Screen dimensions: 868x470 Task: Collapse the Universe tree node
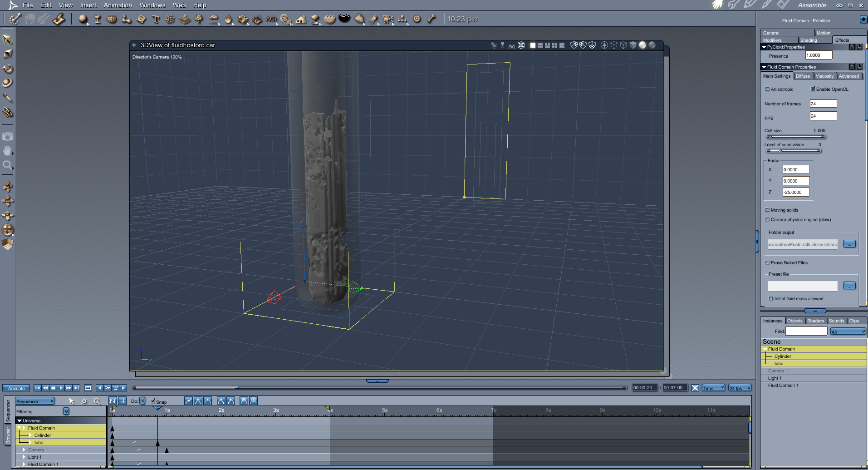pos(20,421)
